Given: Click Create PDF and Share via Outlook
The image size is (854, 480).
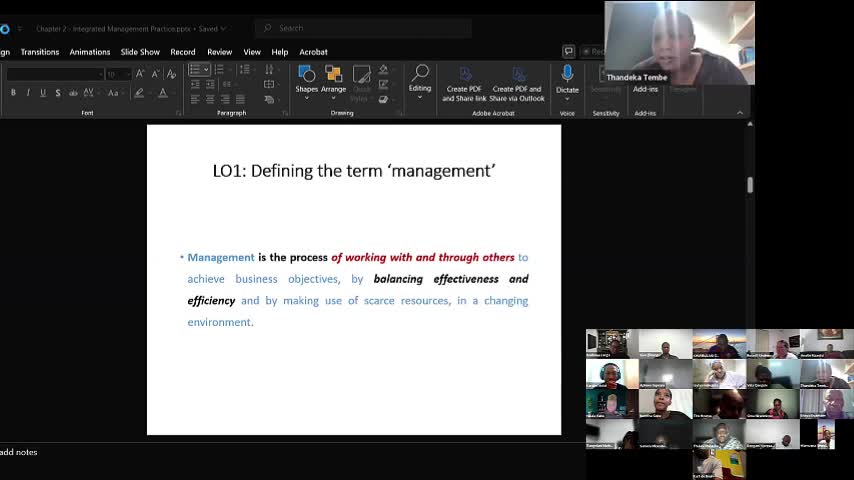Looking at the screenshot, I should pos(517,80).
